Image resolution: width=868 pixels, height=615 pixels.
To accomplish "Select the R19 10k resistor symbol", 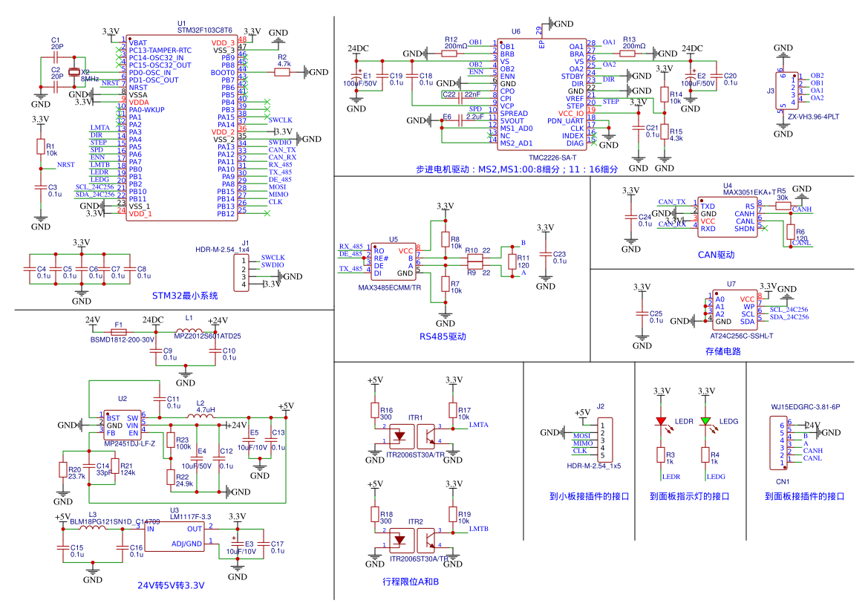I will click(453, 514).
